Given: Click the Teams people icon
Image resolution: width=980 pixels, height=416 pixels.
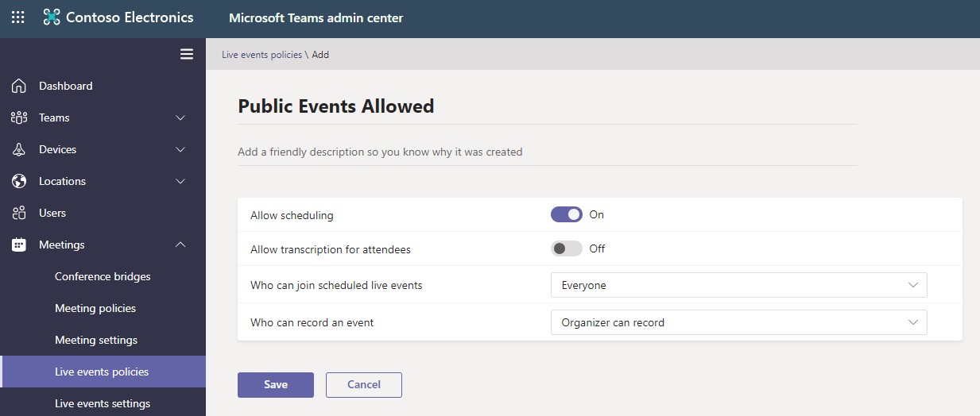Looking at the screenshot, I should point(19,117).
